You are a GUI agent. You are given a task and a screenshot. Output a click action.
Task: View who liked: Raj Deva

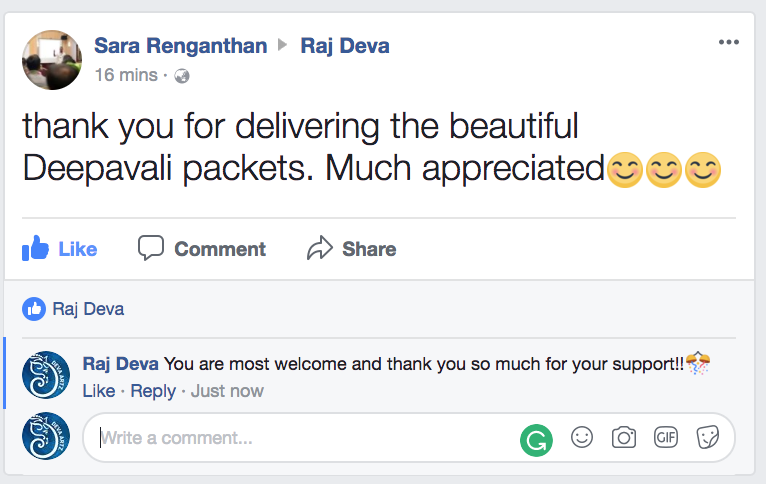88,309
